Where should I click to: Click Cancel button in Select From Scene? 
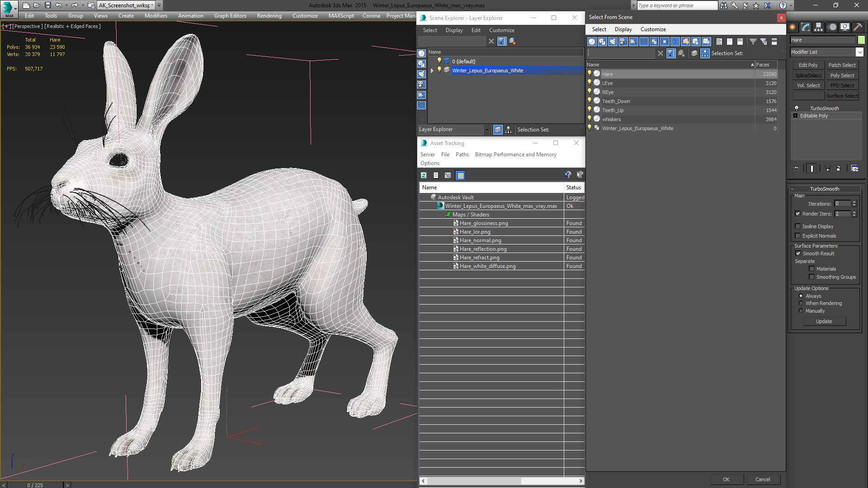[x=762, y=479]
